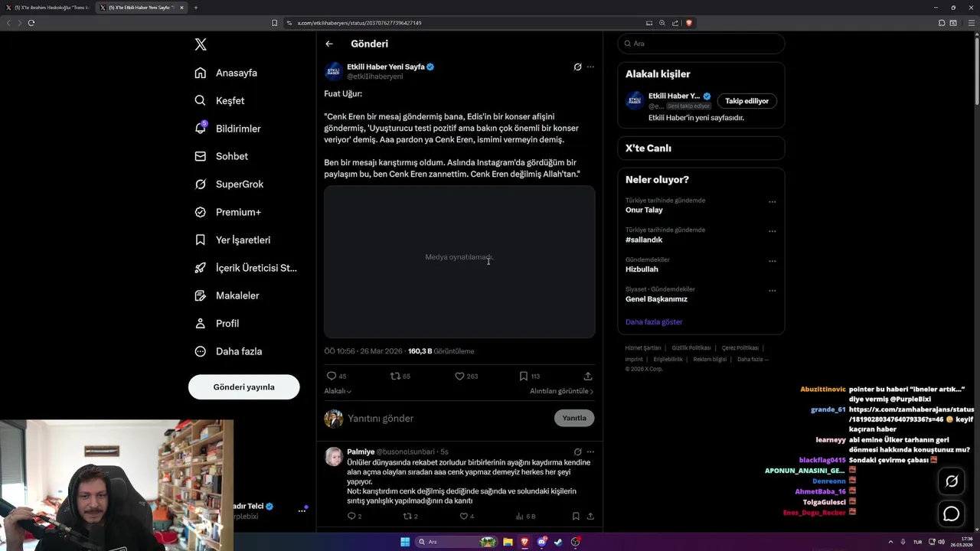Open İçerik Üreticisi Stüdyosu item
The image size is (980, 551).
tap(247, 268)
